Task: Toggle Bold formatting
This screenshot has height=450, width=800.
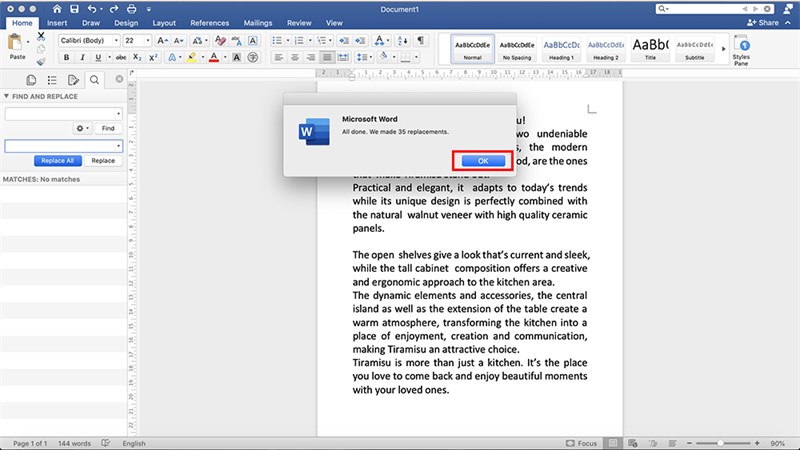Action: (66, 58)
